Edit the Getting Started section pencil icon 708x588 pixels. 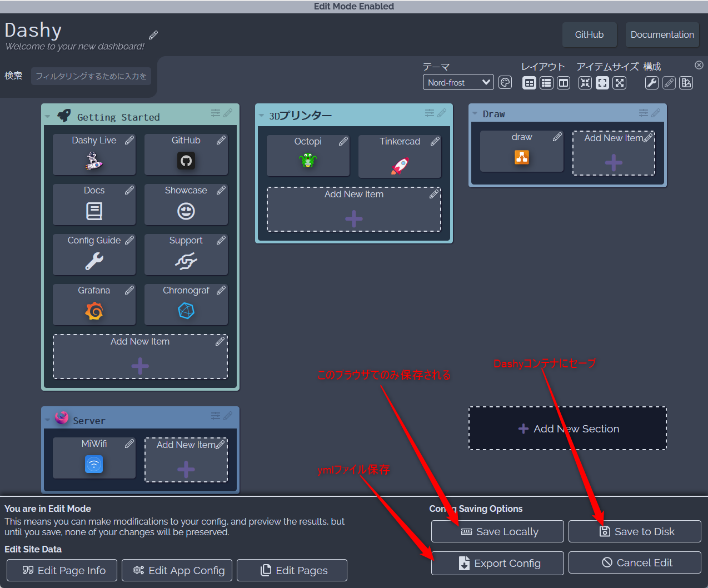[x=228, y=113]
